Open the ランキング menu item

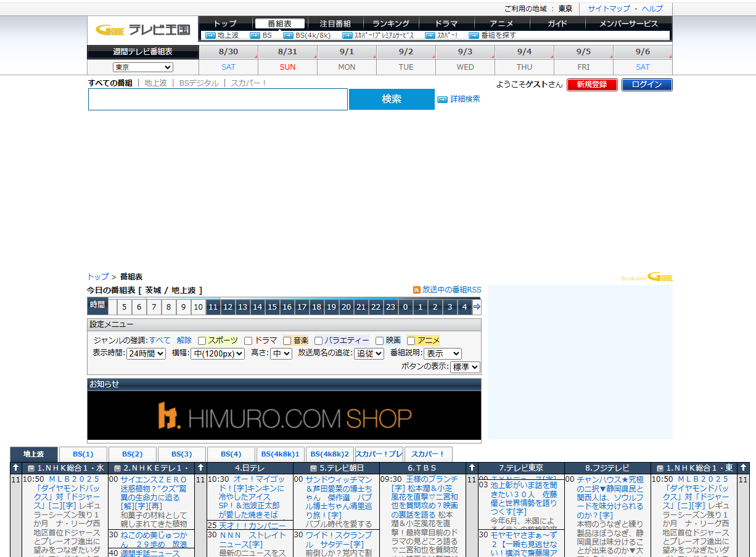point(390,23)
